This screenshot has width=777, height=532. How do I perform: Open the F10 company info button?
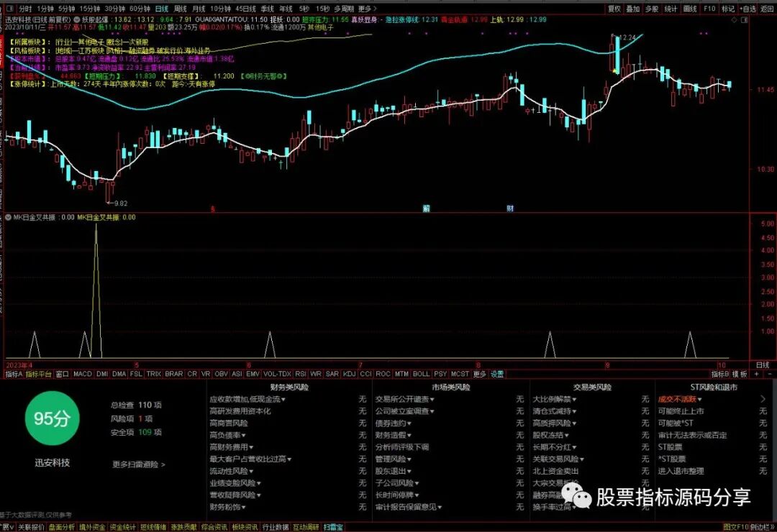pos(709,9)
